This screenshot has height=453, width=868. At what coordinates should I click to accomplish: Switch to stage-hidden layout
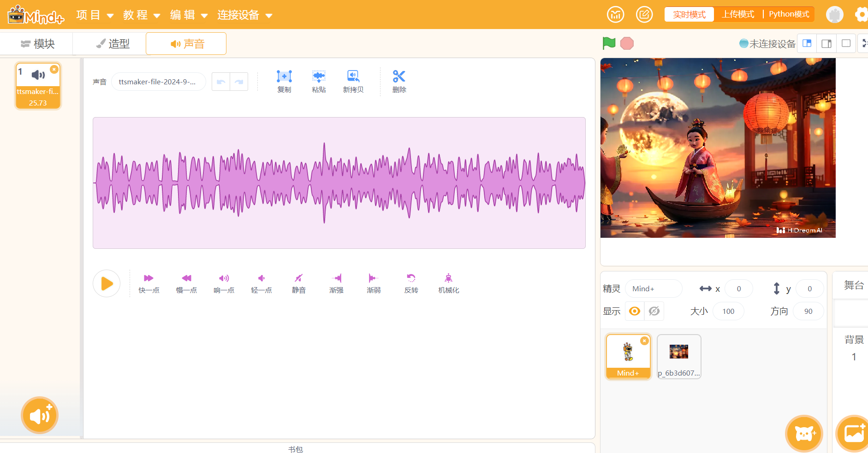pos(846,43)
